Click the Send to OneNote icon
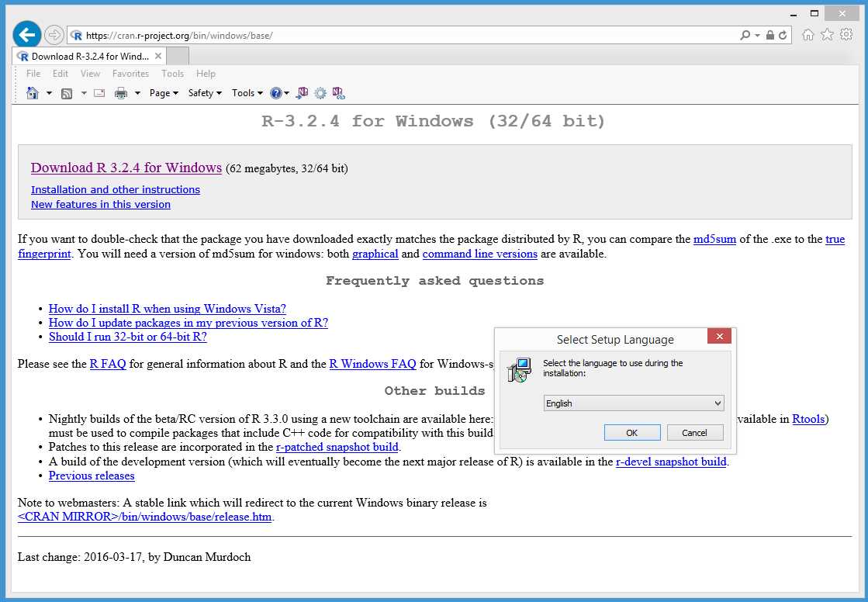Image resolution: width=868 pixels, height=602 pixels. tap(302, 93)
